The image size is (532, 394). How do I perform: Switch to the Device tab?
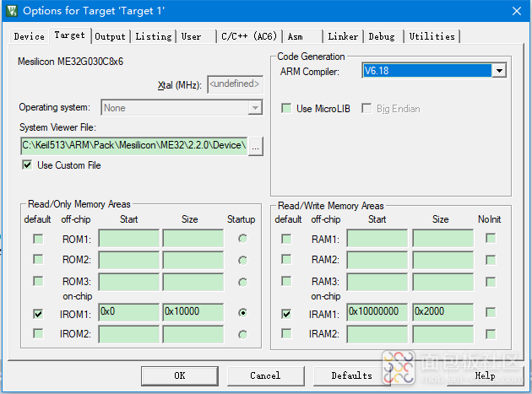pos(30,36)
